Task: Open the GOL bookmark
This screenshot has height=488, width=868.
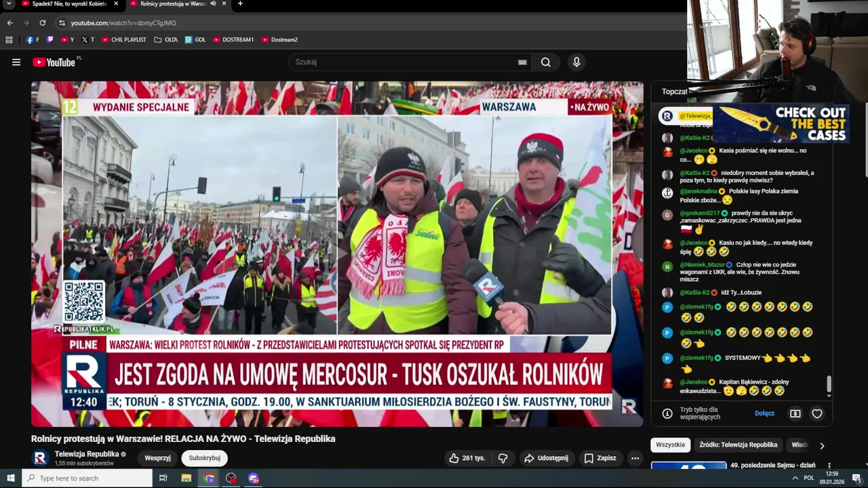Action: [x=195, y=40]
